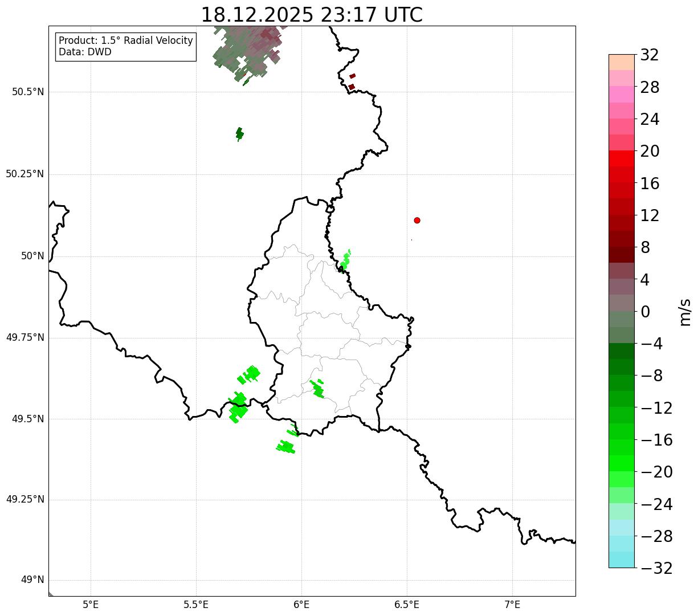
Task: Click the 24 colorbar tick label
Action: 650,120
